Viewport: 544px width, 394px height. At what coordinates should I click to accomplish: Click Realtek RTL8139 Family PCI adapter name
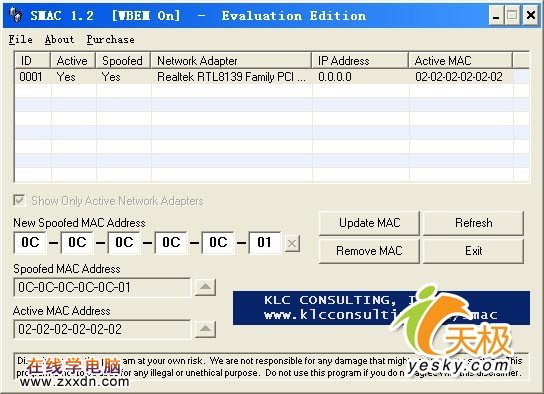click(231, 77)
